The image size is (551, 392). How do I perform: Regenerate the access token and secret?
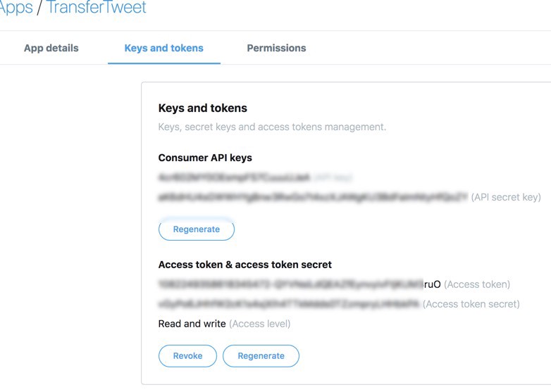[x=261, y=356]
